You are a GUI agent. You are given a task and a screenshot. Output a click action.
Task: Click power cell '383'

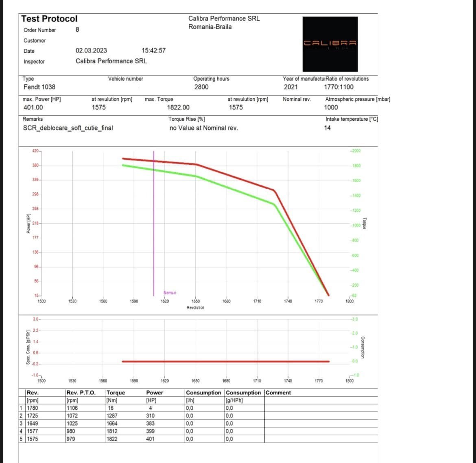click(150, 424)
